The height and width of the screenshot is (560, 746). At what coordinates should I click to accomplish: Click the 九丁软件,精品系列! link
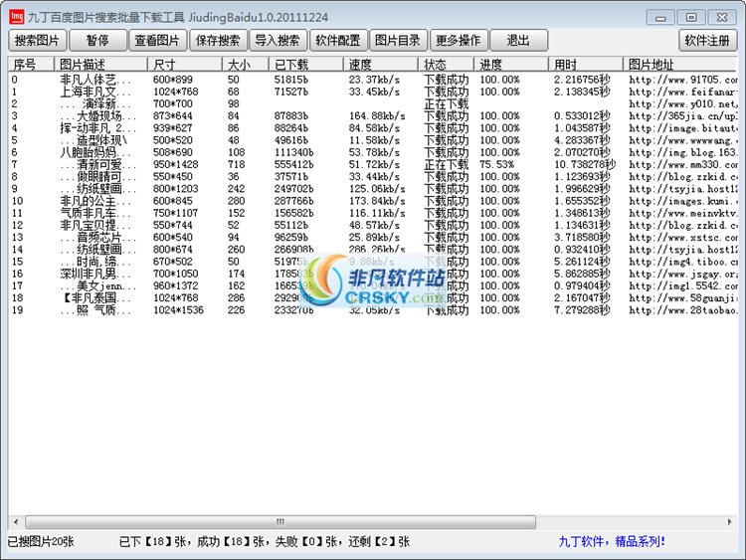coord(612,541)
